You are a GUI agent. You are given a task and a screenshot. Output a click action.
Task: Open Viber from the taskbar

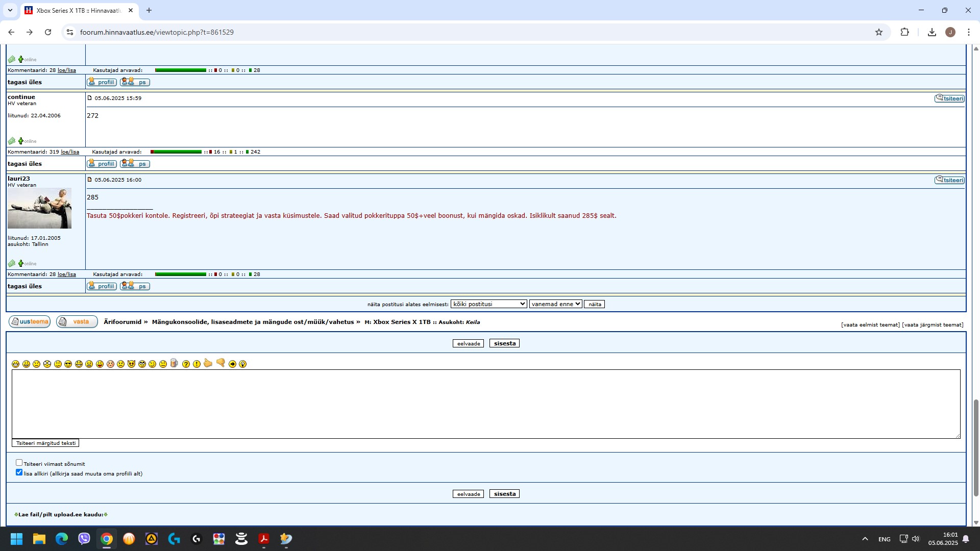point(84,539)
